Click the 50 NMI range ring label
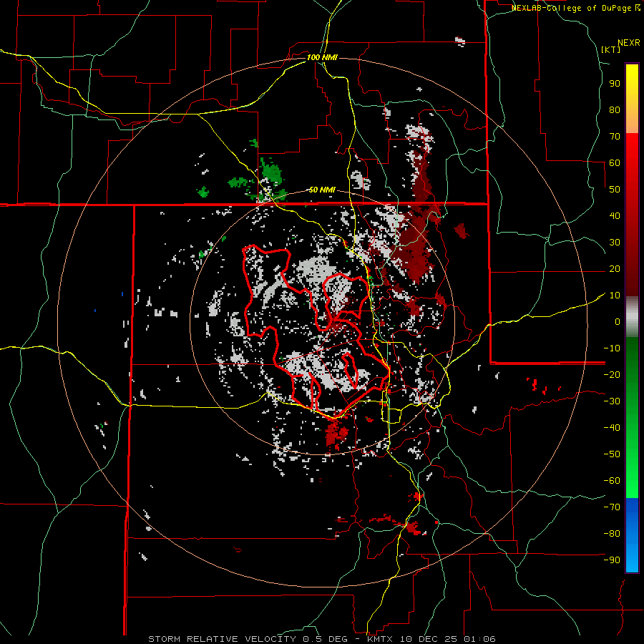The width and height of the screenshot is (644, 644). click(x=322, y=190)
